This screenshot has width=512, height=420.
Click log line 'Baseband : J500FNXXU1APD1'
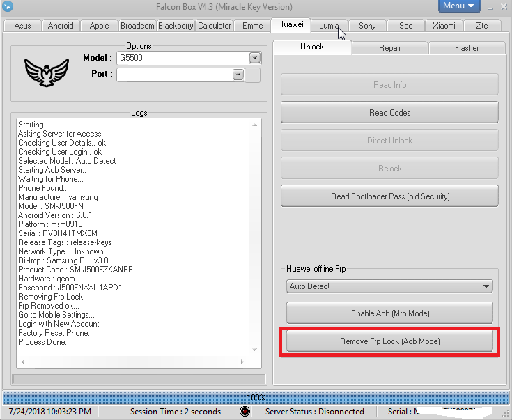pyautogui.click(x=70, y=288)
